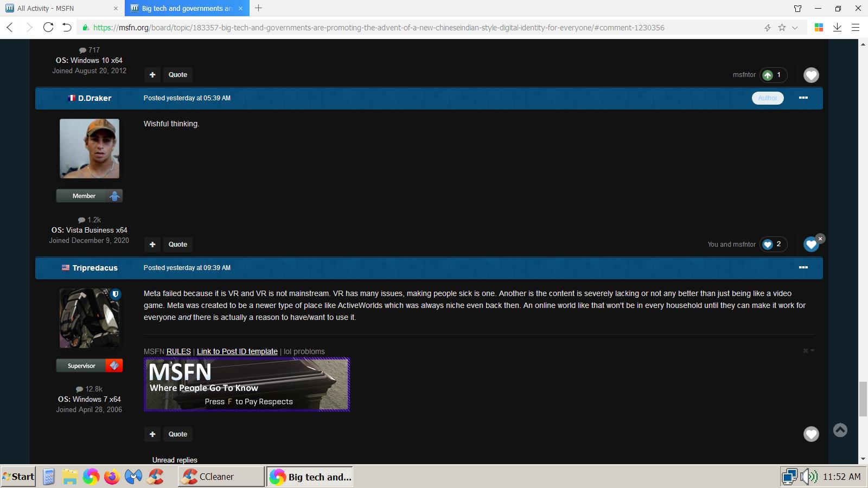Bookmark page with the star icon
Image resolution: width=868 pixels, height=488 pixels.
pos(782,28)
